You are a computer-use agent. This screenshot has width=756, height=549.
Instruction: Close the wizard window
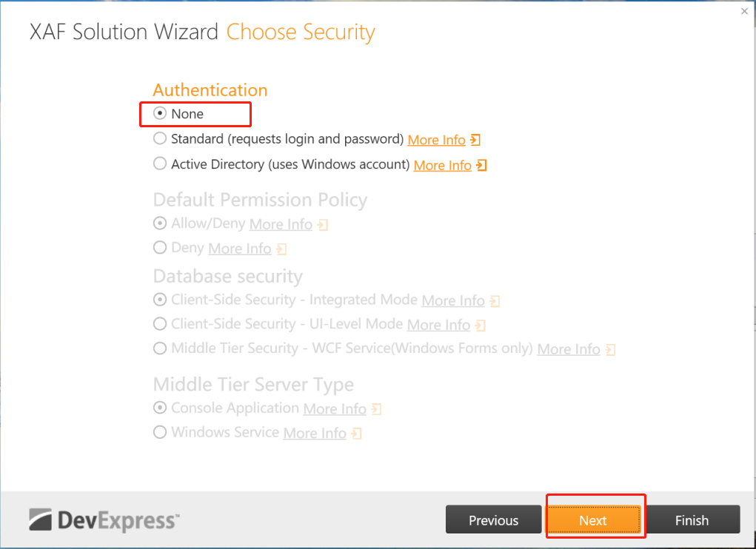point(744,11)
